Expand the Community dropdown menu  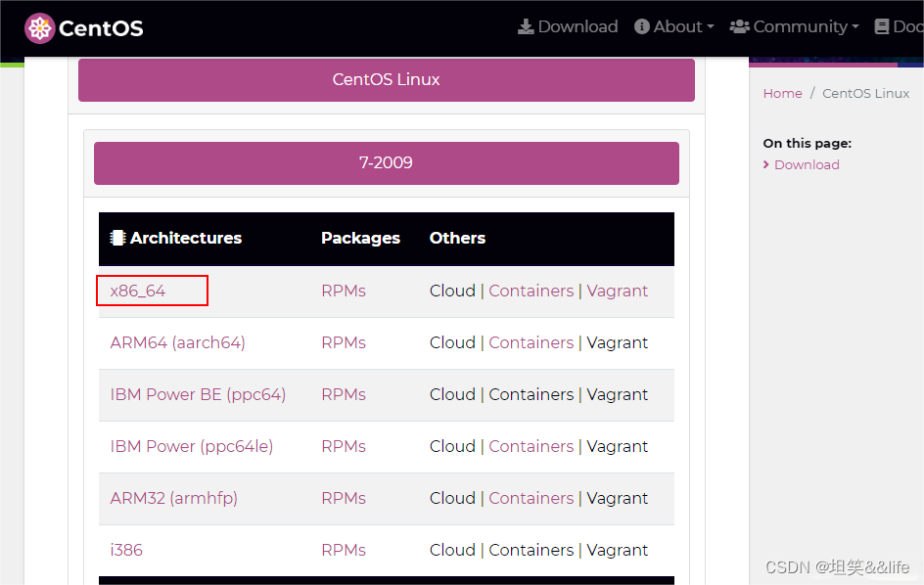[x=795, y=26]
